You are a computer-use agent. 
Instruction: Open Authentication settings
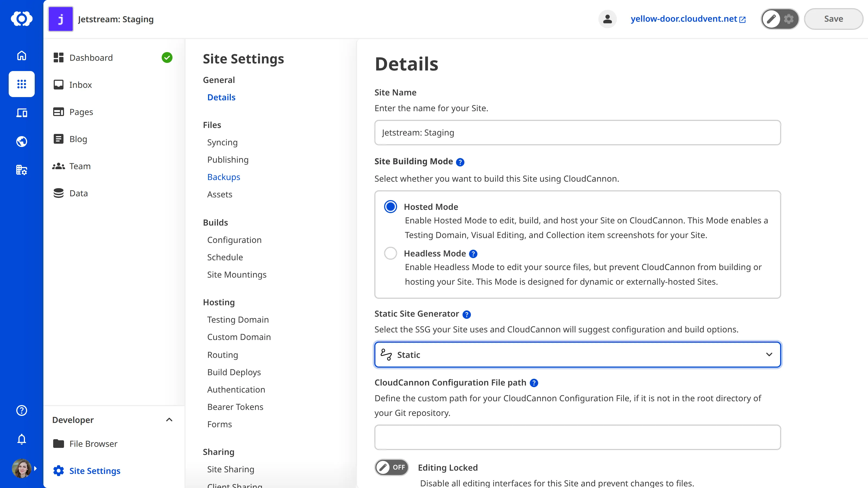[x=236, y=390]
